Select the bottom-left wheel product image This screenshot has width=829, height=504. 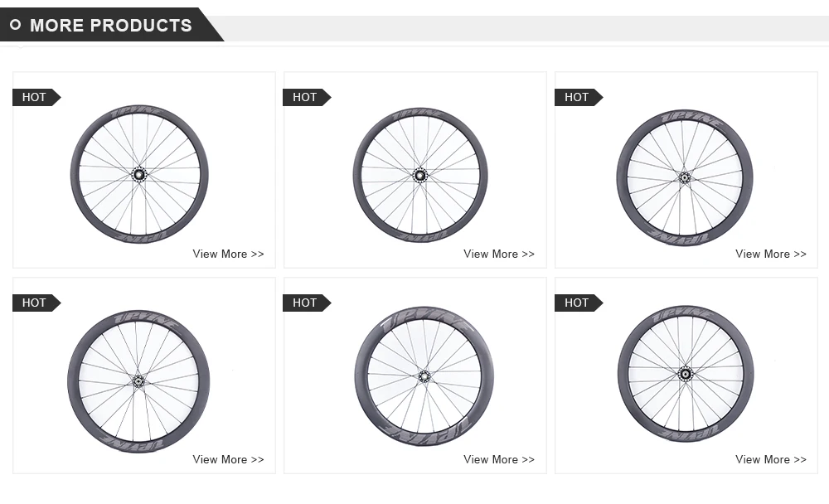tap(138, 380)
